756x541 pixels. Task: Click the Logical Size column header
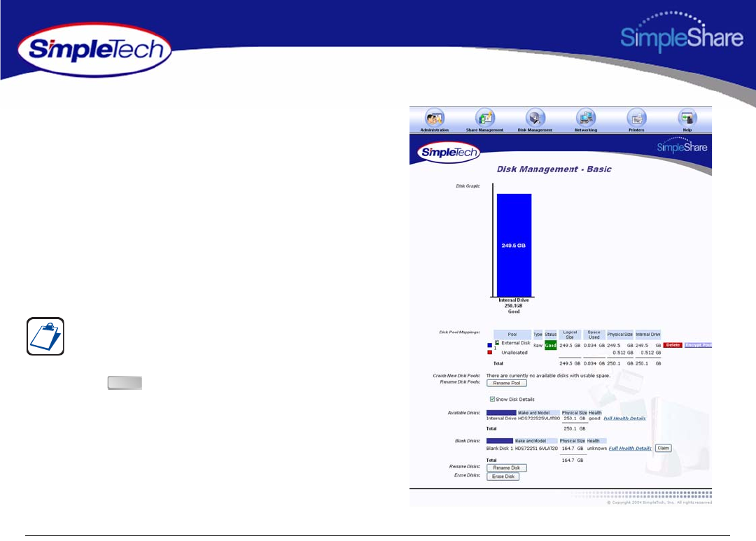click(x=570, y=335)
